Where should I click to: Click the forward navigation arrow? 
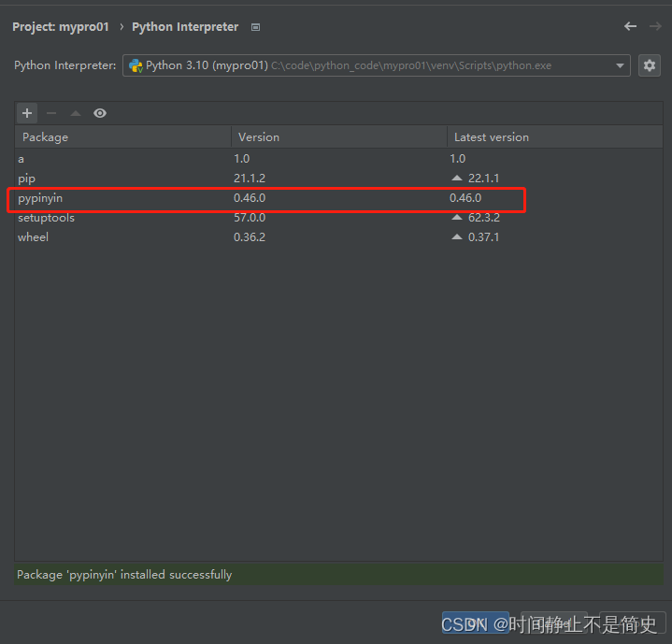pyautogui.click(x=655, y=27)
